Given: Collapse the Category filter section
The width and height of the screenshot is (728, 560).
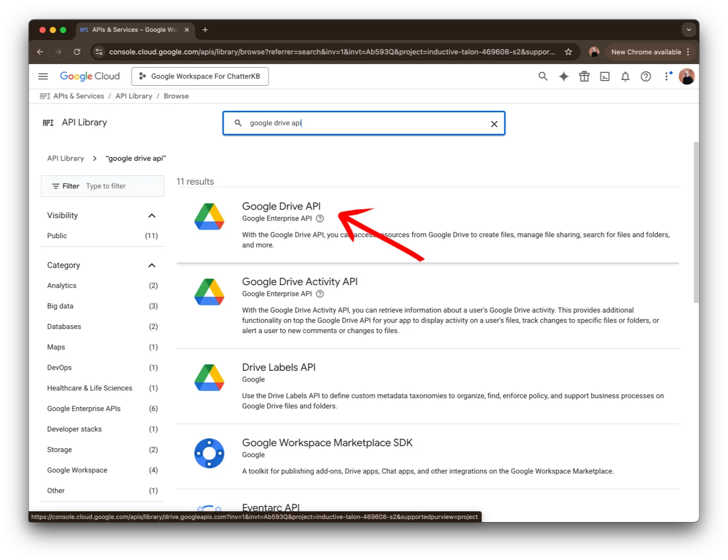Looking at the screenshot, I should tap(152, 266).
